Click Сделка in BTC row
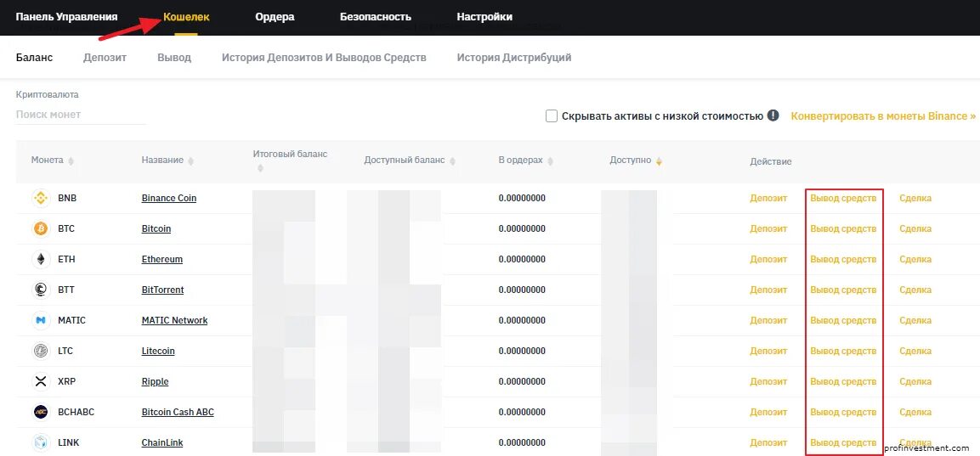 pyautogui.click(x=915, y=228)
